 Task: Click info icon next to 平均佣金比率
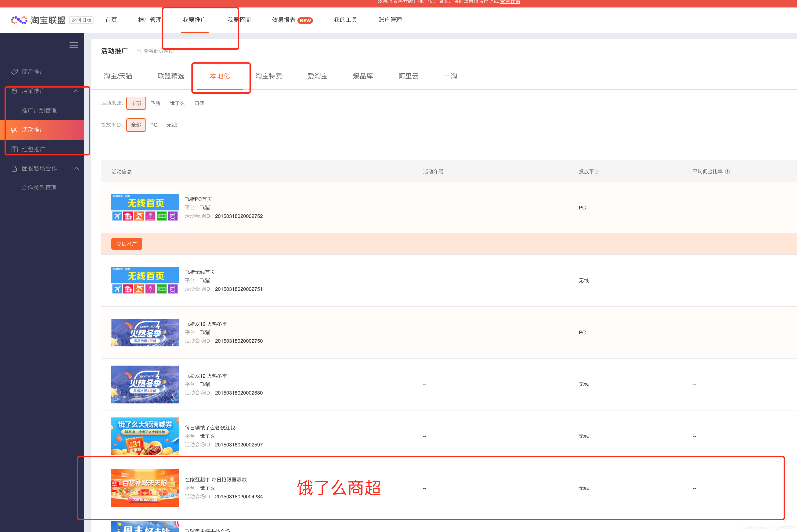point(727,172)
